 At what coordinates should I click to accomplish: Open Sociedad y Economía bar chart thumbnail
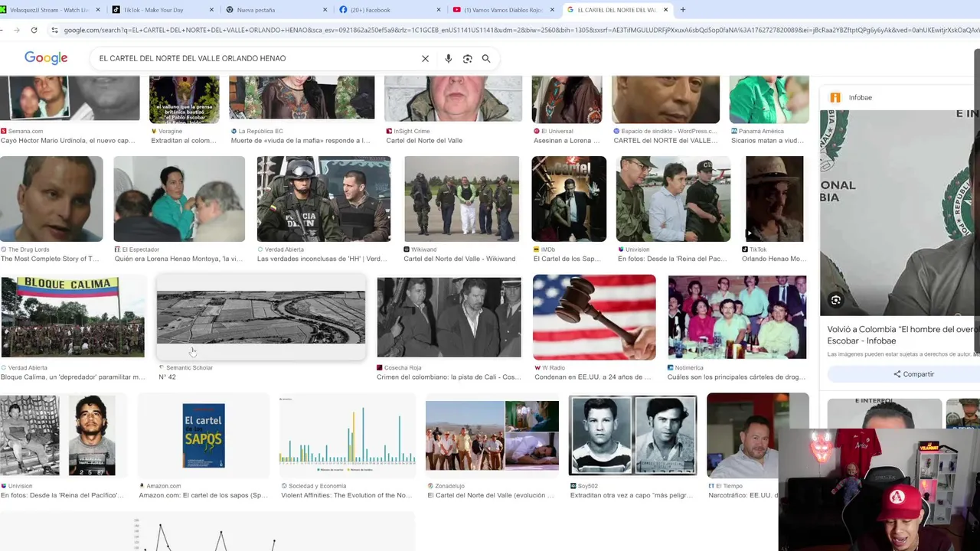tap(348, 435)
